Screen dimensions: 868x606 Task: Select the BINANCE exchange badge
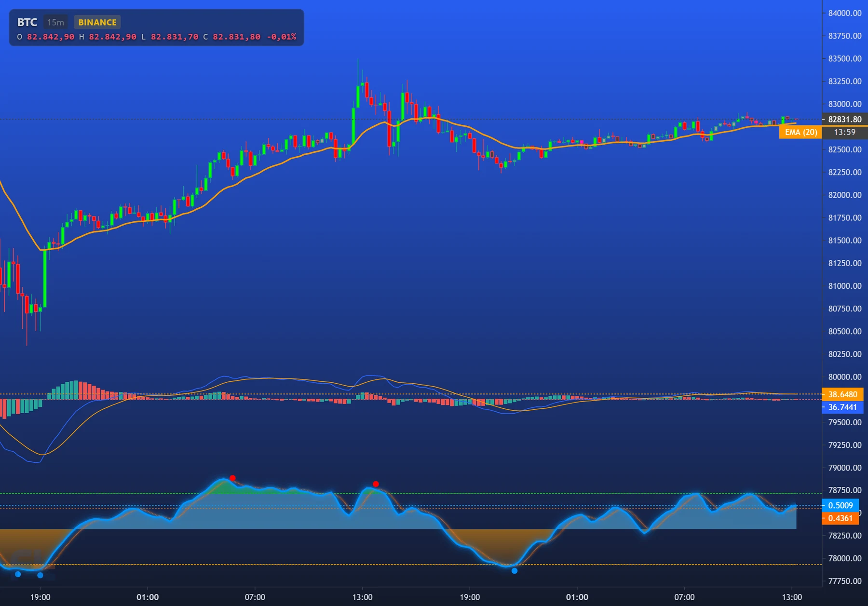point(97,22)
